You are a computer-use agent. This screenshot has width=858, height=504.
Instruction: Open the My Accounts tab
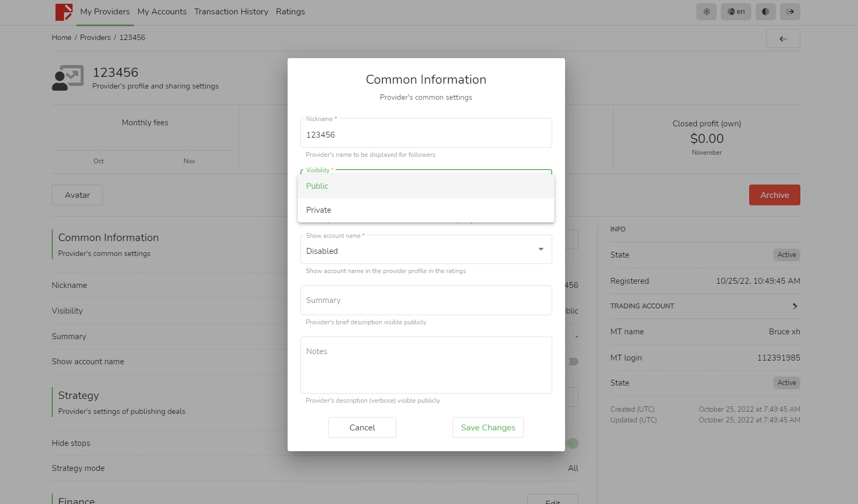[162, 12]
